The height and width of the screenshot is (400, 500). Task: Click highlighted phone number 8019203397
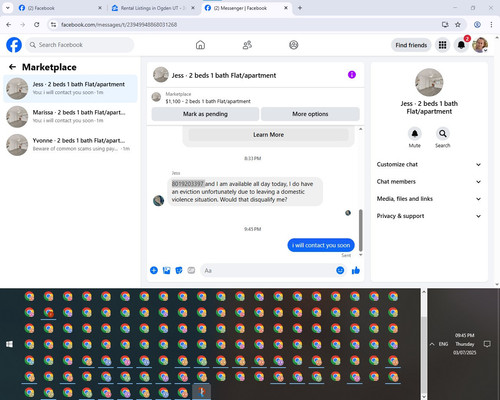click(x=188, y=184)
